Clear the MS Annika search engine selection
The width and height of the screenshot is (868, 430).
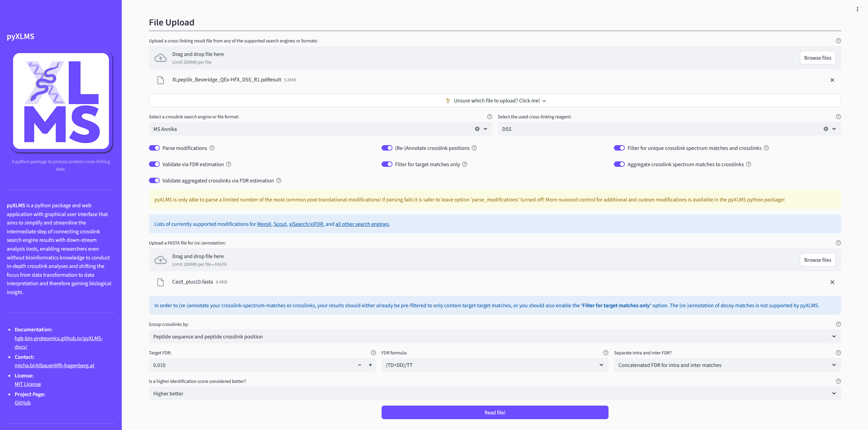[x=477, y=129]
